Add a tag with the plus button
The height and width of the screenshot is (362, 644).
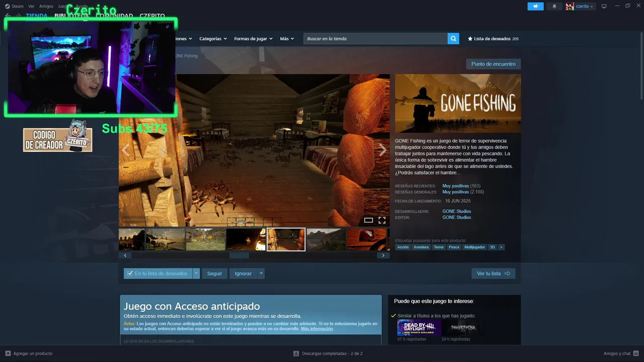coord(501,247)
